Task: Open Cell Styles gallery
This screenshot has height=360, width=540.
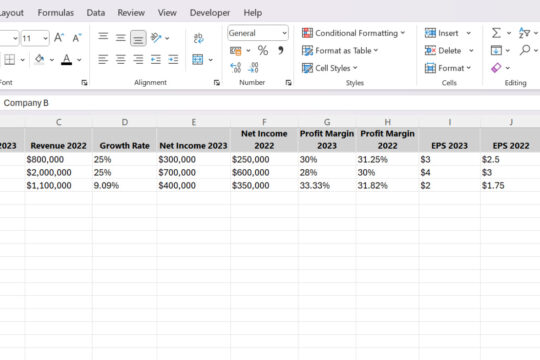Action: pos(330,68)
